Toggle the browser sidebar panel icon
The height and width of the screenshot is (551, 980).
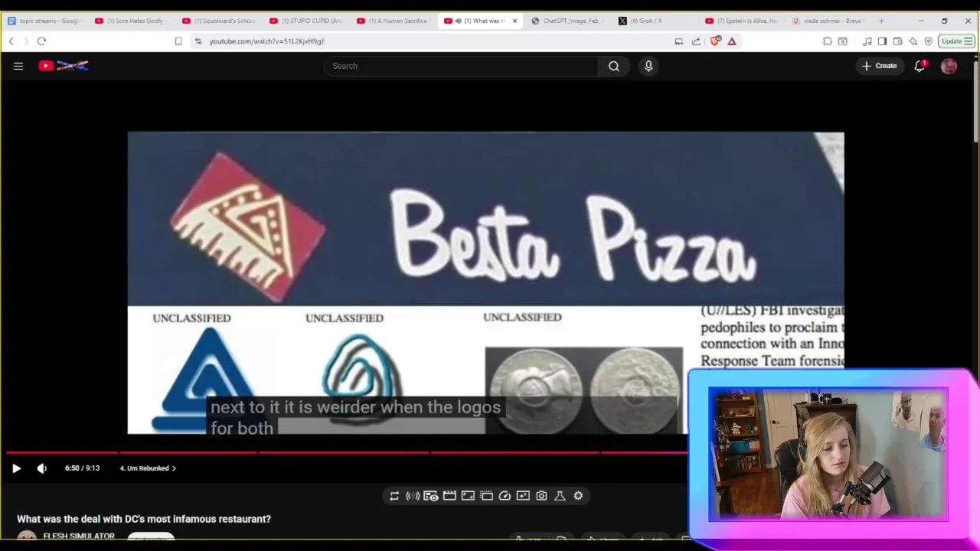tap(882, 41)
